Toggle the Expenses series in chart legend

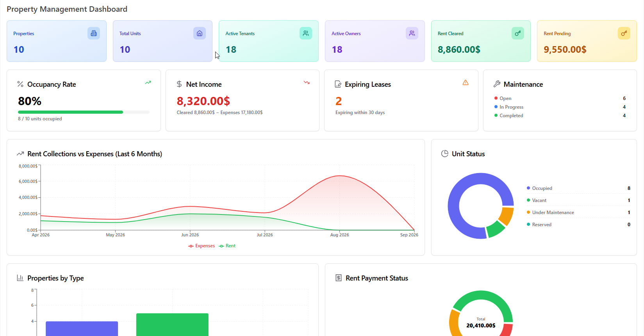[202, 246]
